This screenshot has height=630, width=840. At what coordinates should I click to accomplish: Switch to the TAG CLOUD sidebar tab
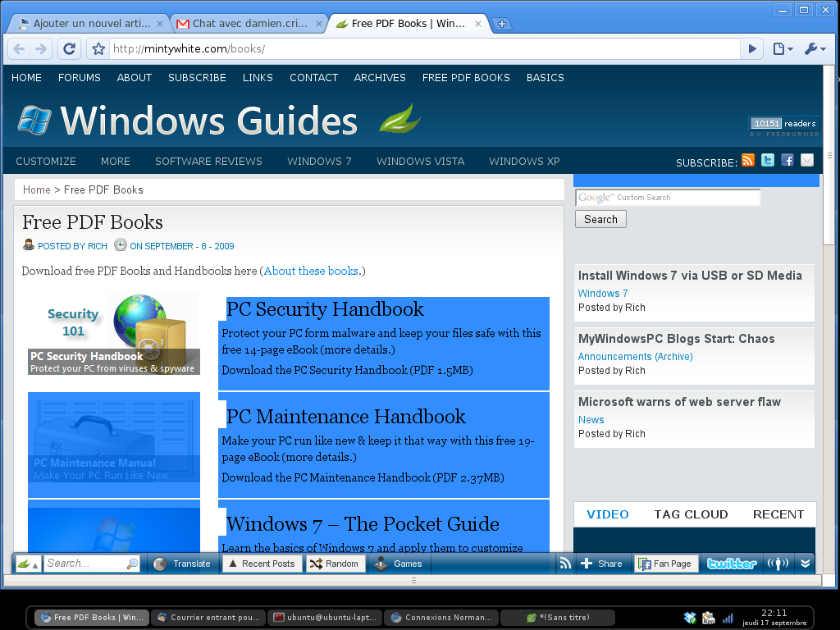click(691, 514)
